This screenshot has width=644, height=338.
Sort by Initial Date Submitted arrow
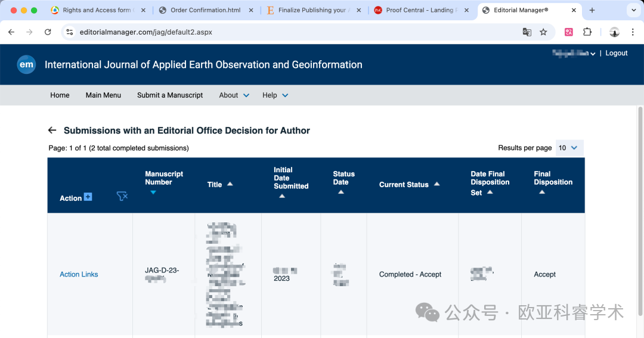[281, 196]
